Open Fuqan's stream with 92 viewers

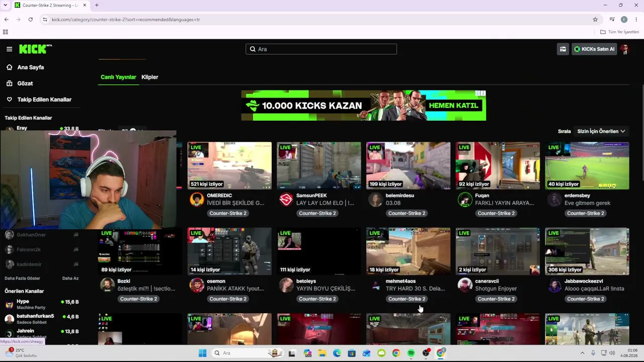tap(498, 165)
